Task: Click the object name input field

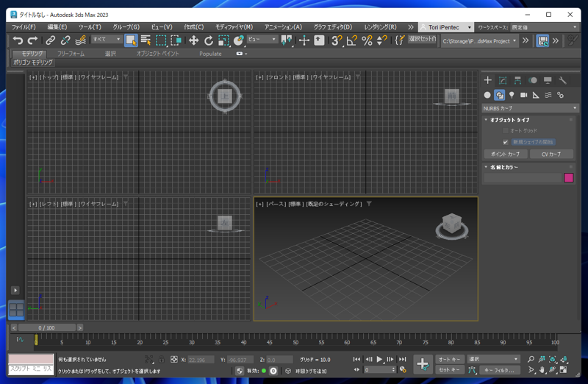Action: tap(523, 177)
